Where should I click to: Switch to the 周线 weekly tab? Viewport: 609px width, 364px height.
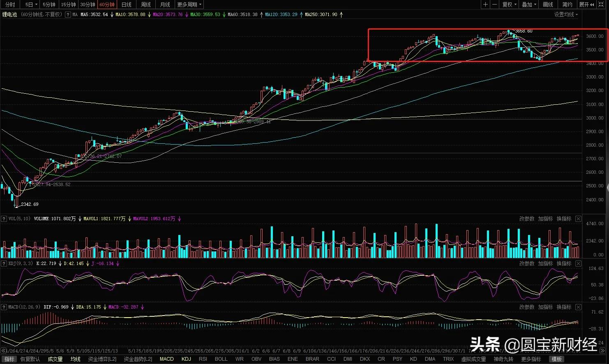coord(145,5)
